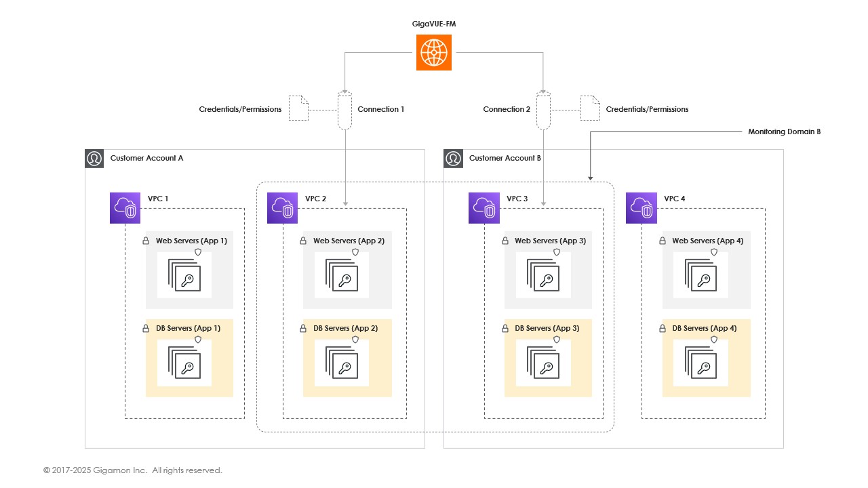Select the Connection 2 cylinder icon
This screenshot has width=868, height=488.
543,110
